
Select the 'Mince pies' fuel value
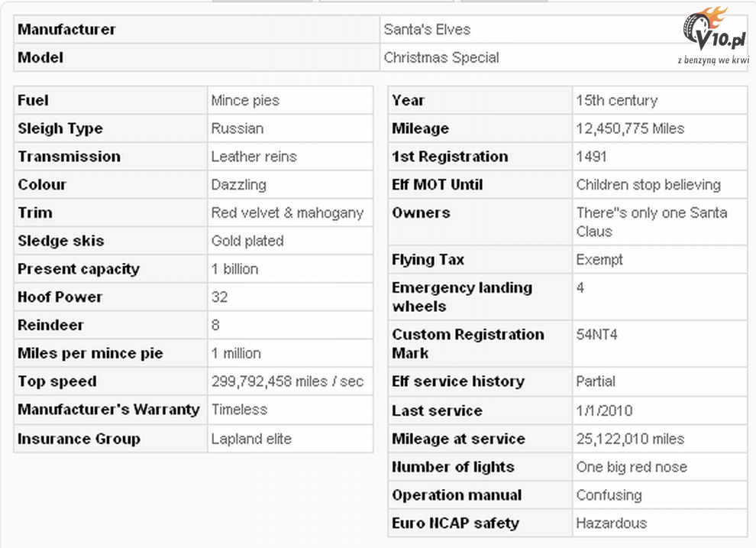245,100
